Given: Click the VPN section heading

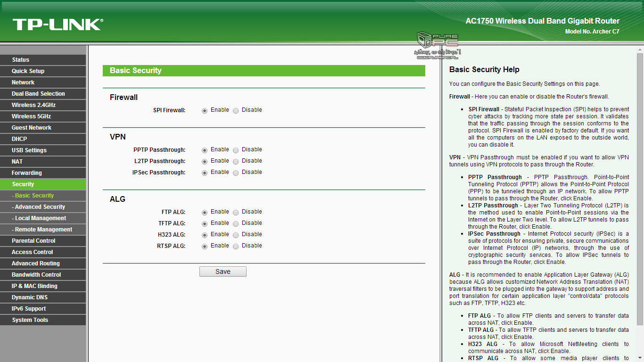Looking at the screenshot, I should pyautogui.click(x=118, y=137).
